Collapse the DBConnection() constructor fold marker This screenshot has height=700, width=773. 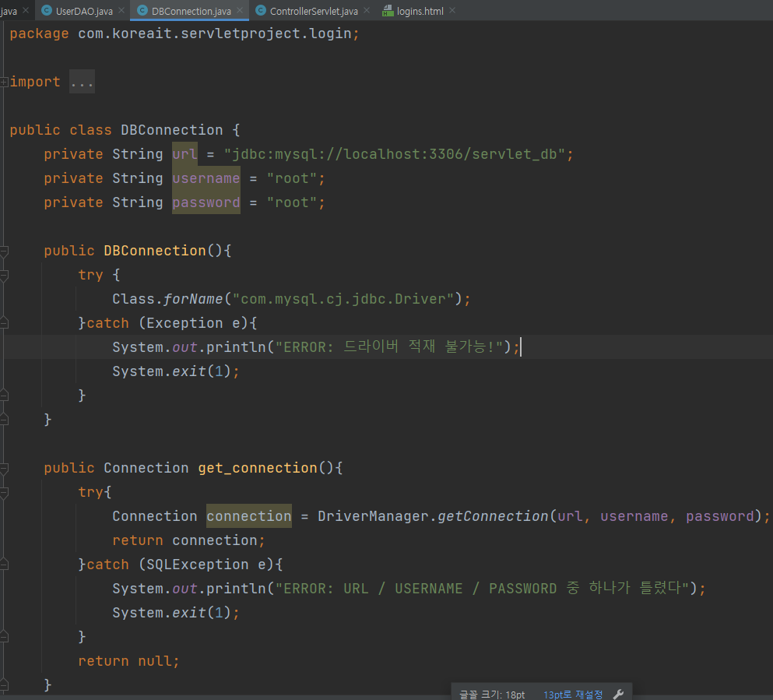click(4, 252)
